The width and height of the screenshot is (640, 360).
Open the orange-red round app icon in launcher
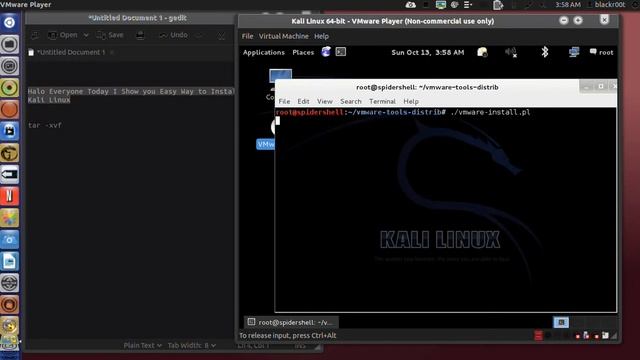(x=9, y=109)
